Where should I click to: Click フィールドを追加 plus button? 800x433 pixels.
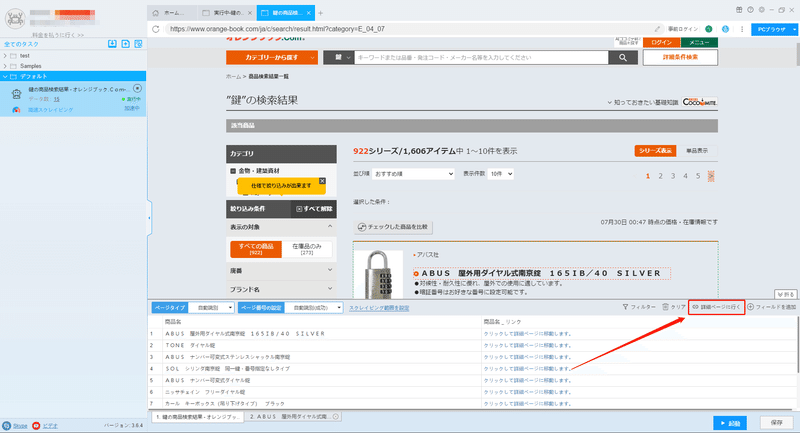tap(771, 307)
